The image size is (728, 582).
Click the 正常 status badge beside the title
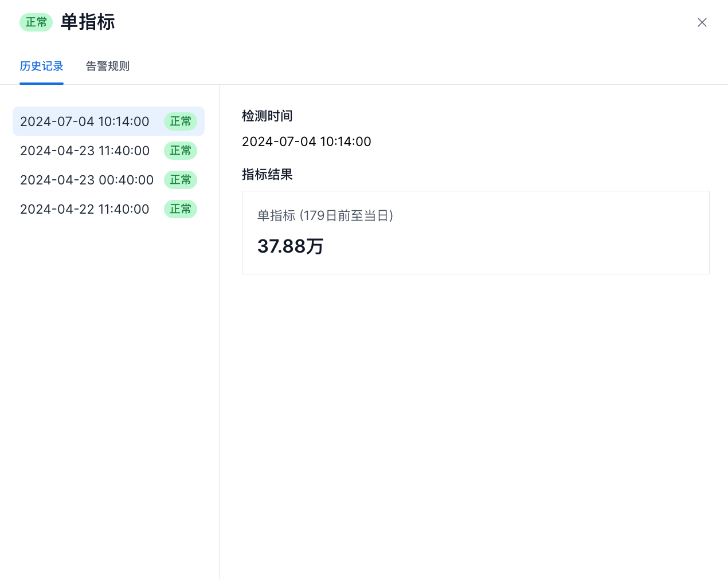click(x=36, y=22)
